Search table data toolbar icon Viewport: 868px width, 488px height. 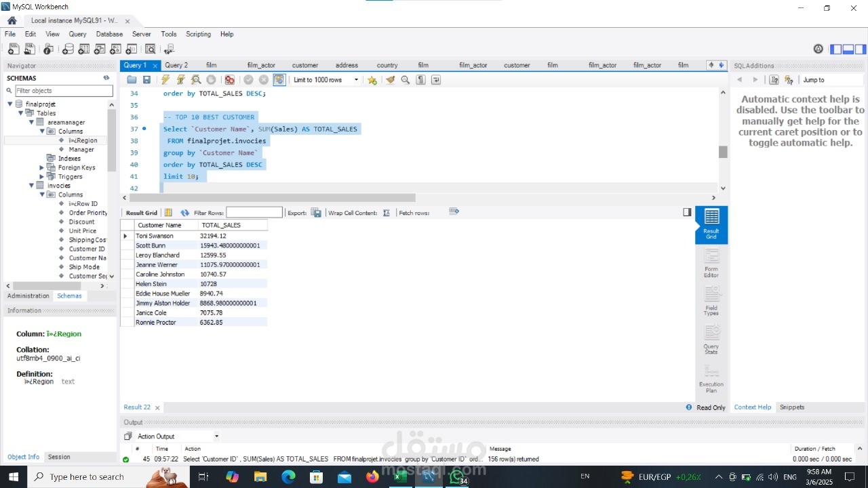pyautogui.click(x=150, y=49)
